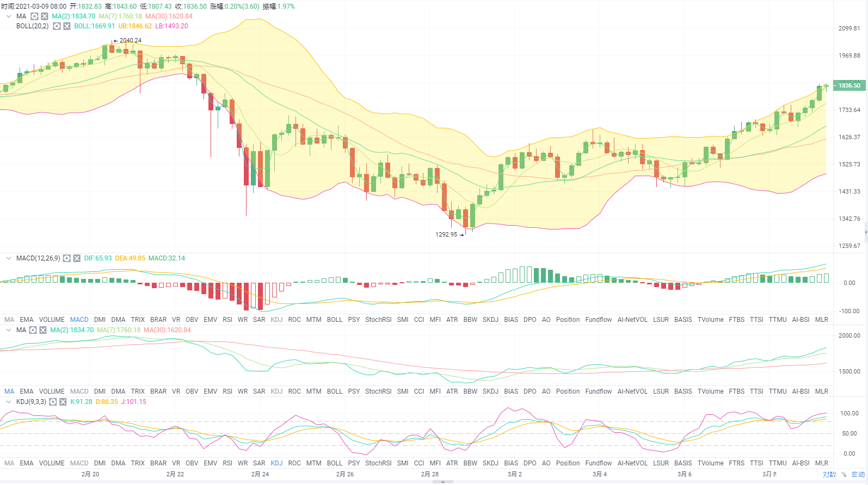Image resolution: width=868 pixels, height=485 pixels.
Task: Click the UB:1846.62 Bollinger value
Action: (x=135, y=26)
